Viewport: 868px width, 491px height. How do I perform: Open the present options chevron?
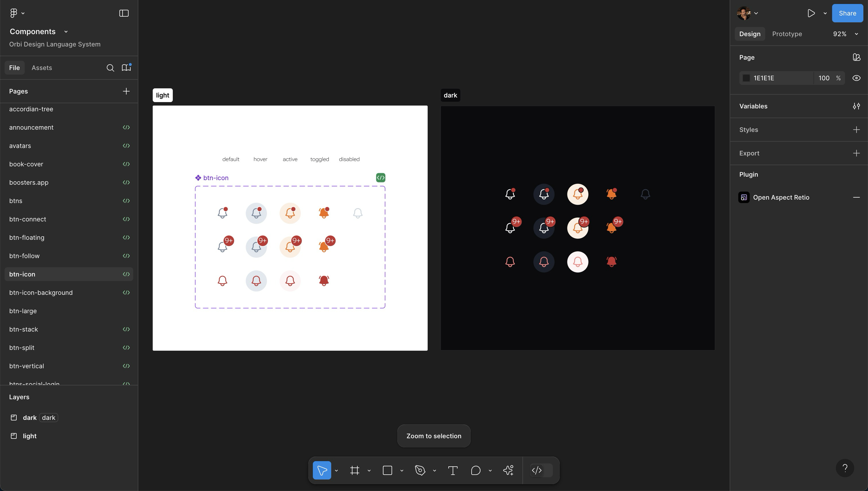(x=825, y=13)
